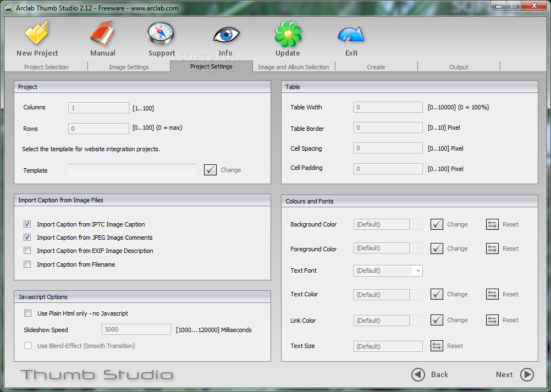Viewport: 551px width, 392px height.
Task: Switch to Image Settings tab
Action: (x=129, y=67)
